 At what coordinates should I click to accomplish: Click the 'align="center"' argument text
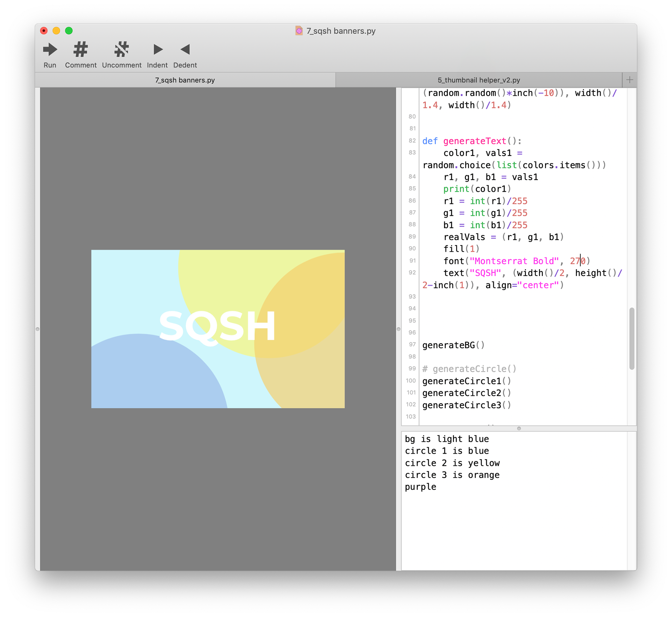coord(522,285)
